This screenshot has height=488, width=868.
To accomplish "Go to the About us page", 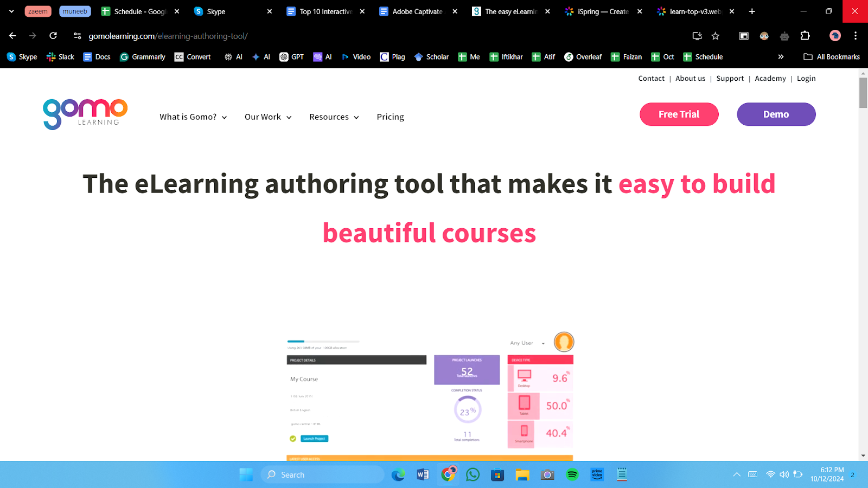I will pos(691,79).
